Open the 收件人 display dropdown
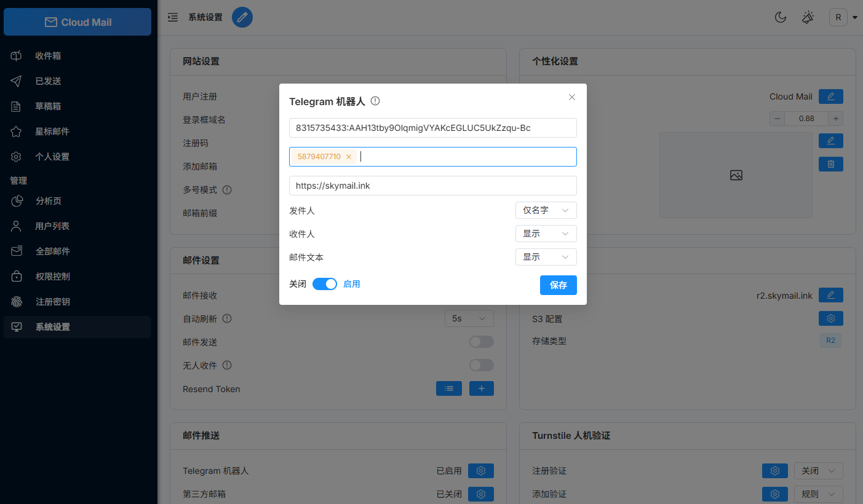 546,234
